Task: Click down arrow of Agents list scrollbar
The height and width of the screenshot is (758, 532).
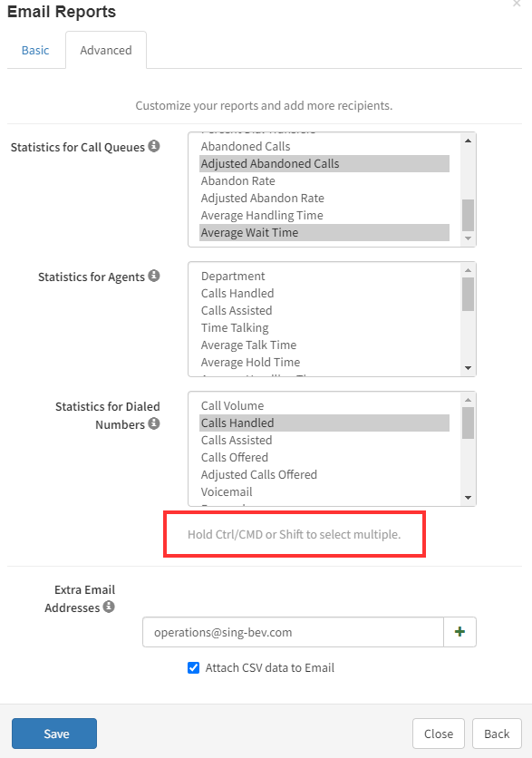Action: click(468, 368)
